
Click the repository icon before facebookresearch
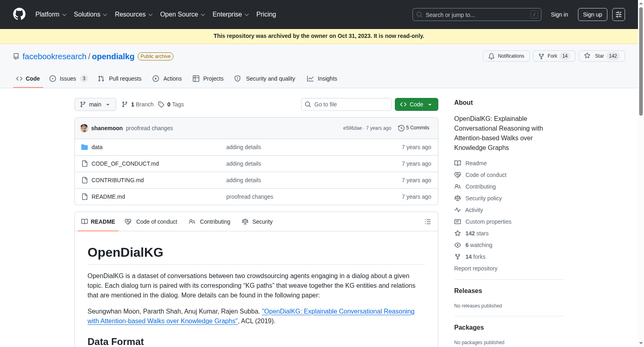tap(16, 56)
